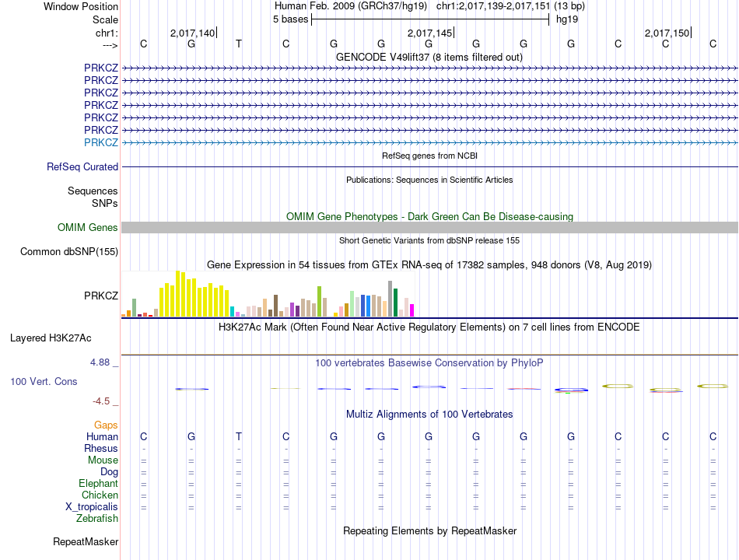This screenshot has width=739, height=560.
Task: Click the Window Position label
Action: click(81, 6)
